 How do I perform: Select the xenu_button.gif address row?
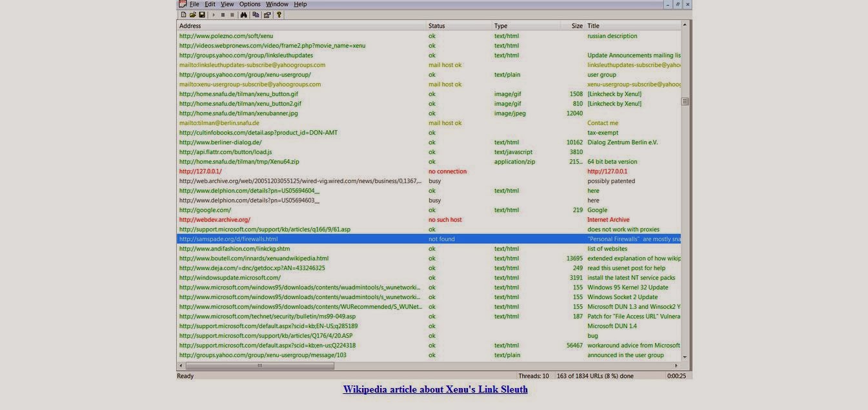(x=429, y=94)
